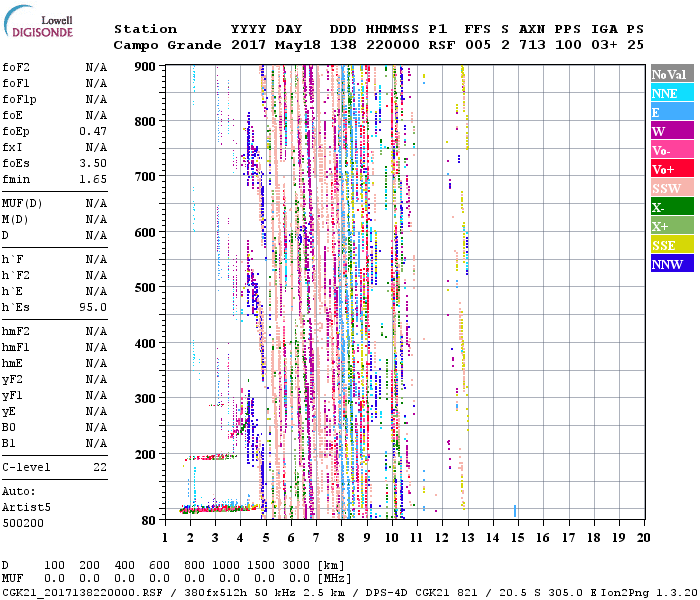Viewport: 700px width, 600px height.
Task: Select the red Vo+ legend swatch
Action: click(x=671, y=169)
